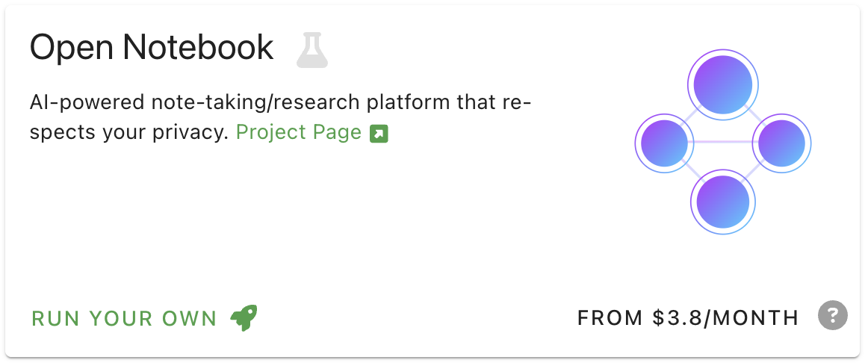The width and height of the screenshot is (868, 363).
Task: Select the left circle of the logo
Action: pos(665,143)
